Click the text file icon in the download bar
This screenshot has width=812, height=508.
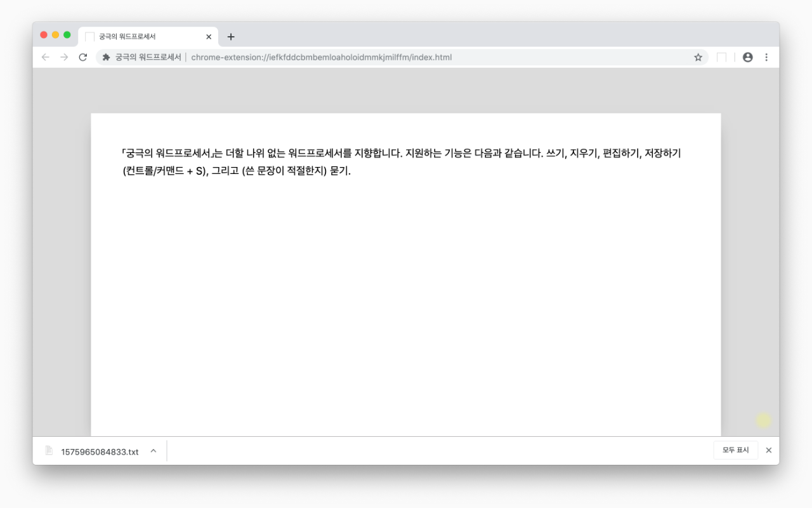pos(49,451)
